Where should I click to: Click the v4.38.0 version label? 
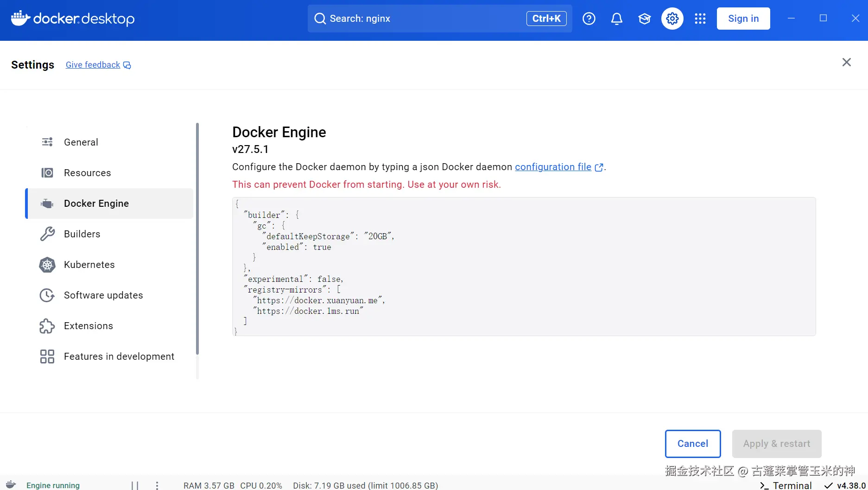pos(851,485)
